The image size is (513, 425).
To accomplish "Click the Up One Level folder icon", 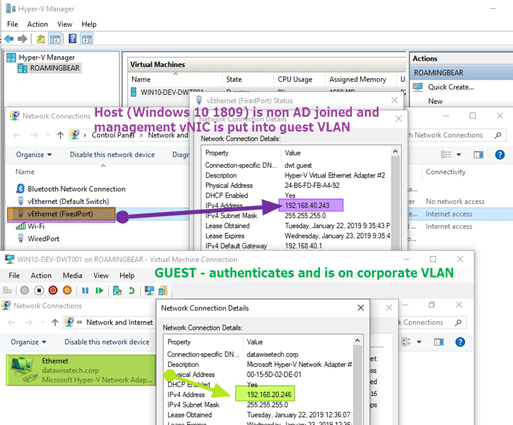I will coord(41,39).
